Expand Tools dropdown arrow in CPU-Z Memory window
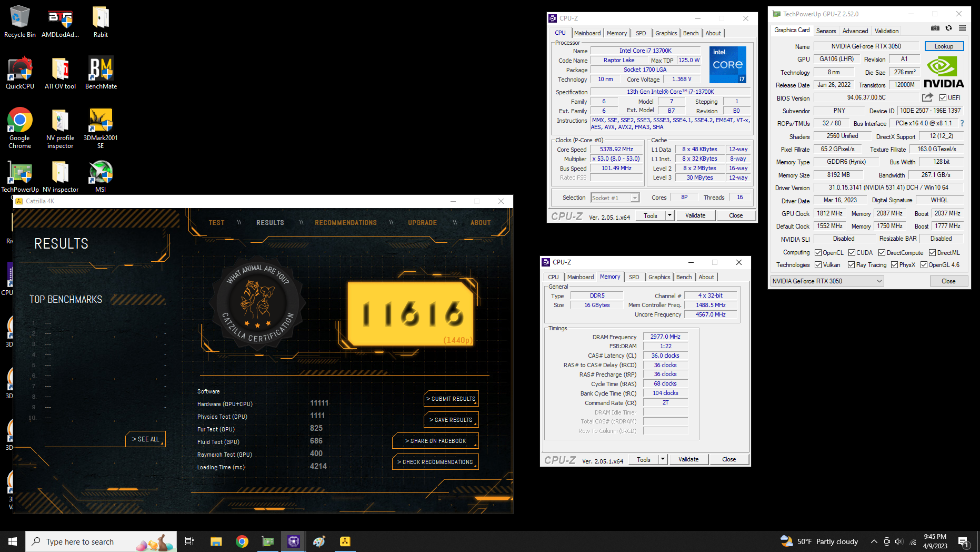Viewport: 980px width, 552px height. point(663,459)
